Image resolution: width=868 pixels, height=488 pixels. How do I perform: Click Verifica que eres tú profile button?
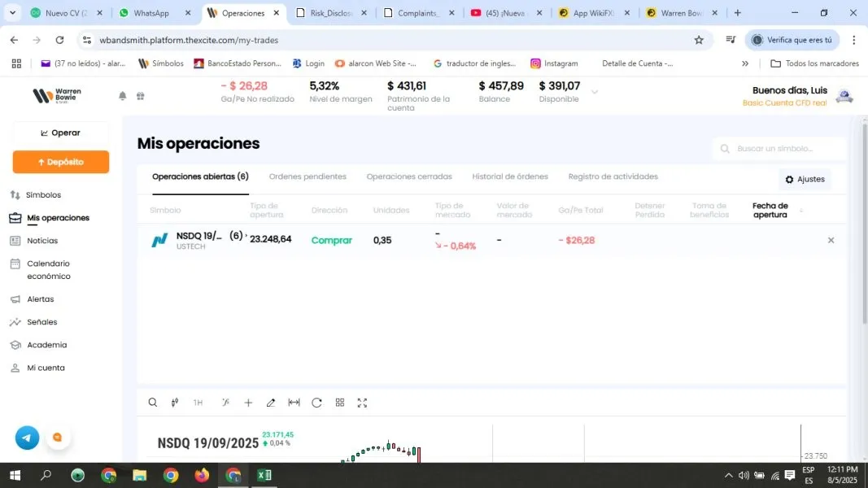click(x=792, y=40)
